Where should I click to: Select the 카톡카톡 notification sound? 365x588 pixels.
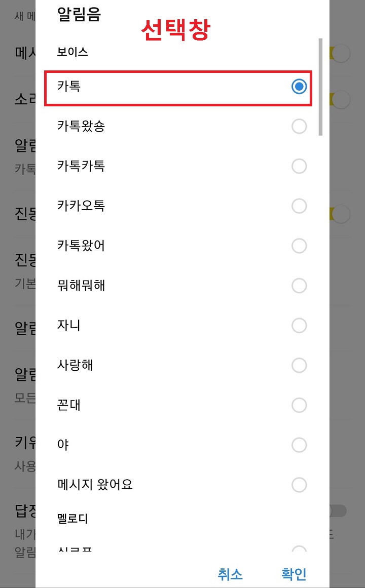pyautogui.click(x=177, y=166)
